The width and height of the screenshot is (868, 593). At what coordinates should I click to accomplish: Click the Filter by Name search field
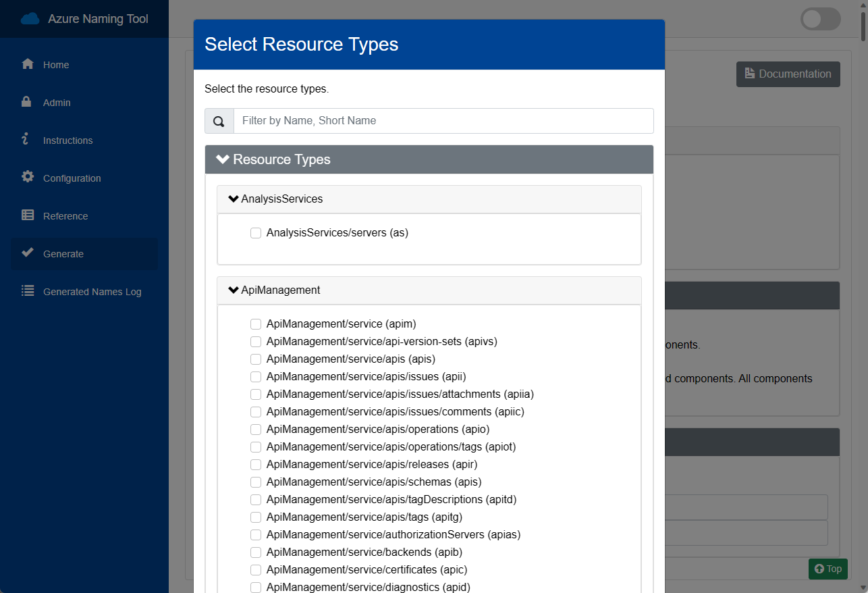[x=443, y=121]
